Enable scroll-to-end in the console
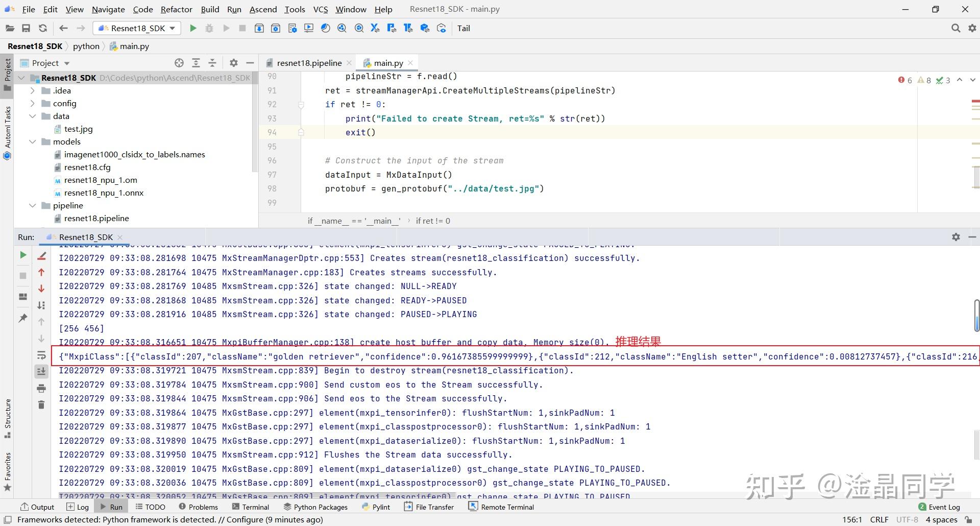The width and height of the screenshot is (980, 526). pyautogui.click(x=42, y=371)
